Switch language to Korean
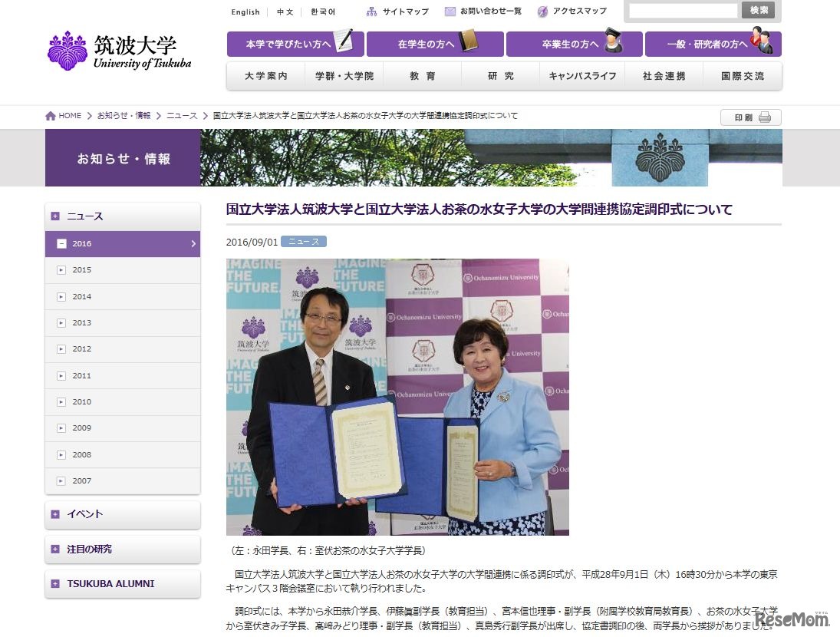The height and width of the screenshot is (637, 840). click(x=323, y=12)
